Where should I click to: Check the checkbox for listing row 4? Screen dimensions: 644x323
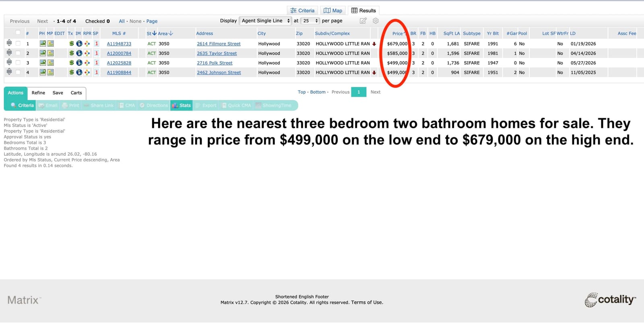18,72
